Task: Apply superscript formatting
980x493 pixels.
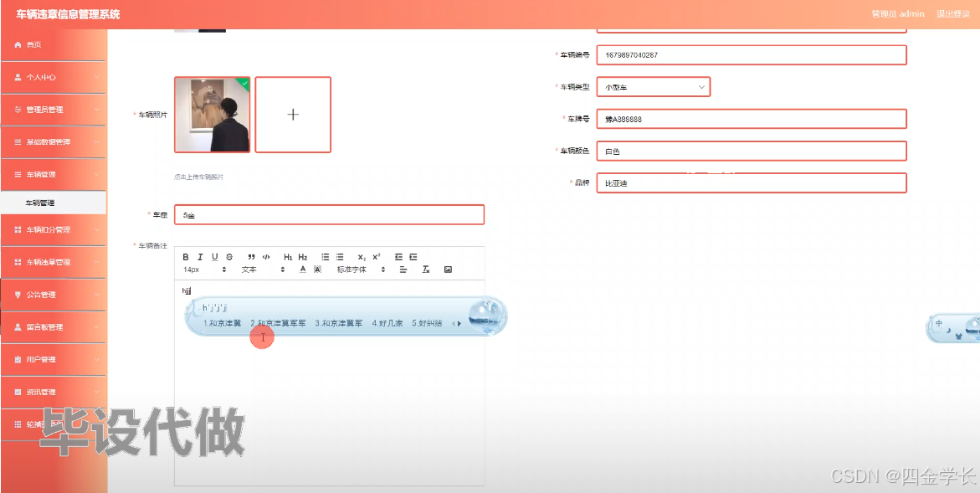Action: [x=377, y=257]
